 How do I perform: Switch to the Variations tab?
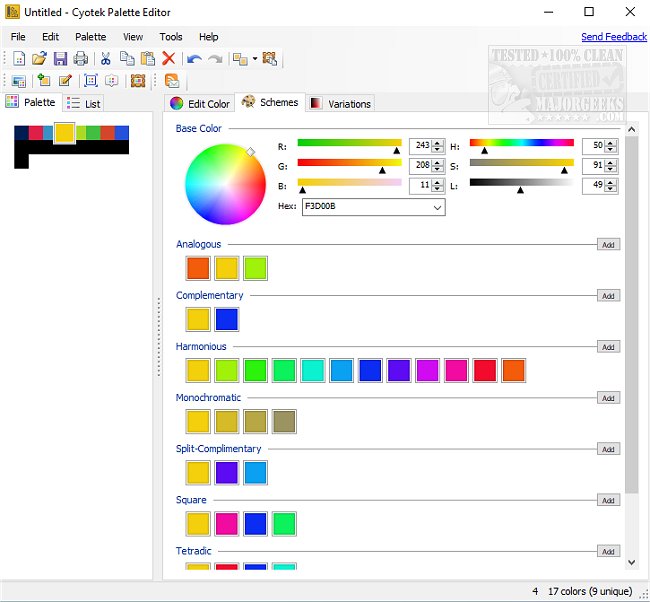(340, 103)
